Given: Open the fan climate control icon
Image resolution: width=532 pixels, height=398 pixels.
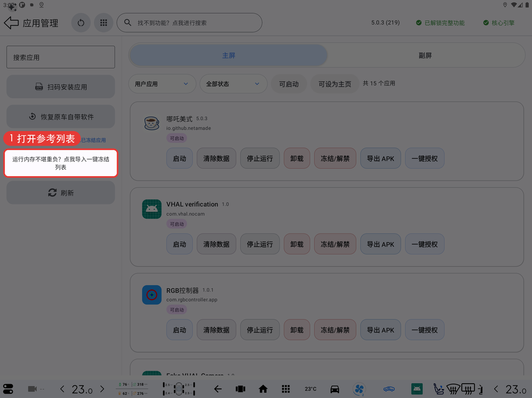Looking at the screenshot, I should (359, 389).
